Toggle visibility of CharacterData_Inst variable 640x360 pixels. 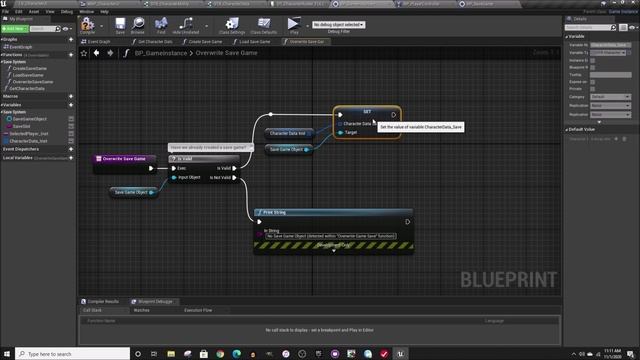[x=71, y=141]
